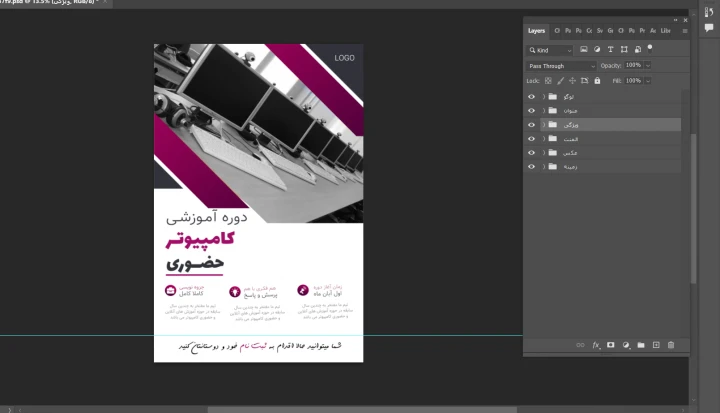Open the Opacity dropdown arrow

(648, 65)
